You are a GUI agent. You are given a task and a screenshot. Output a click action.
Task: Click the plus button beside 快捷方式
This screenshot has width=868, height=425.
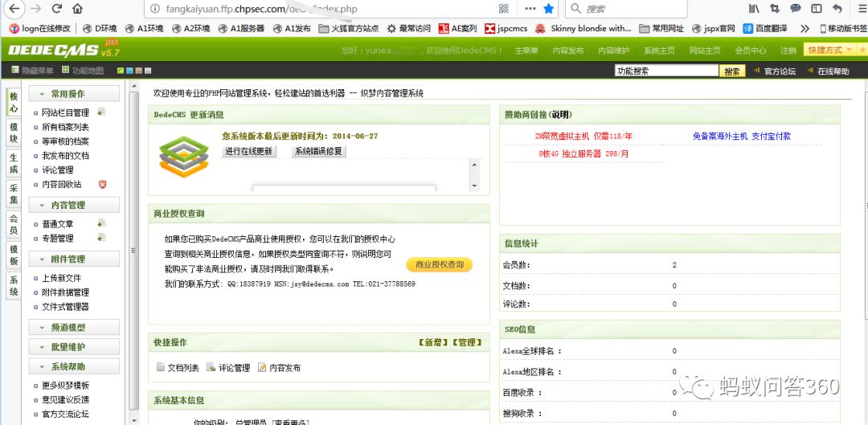[x=862, y=50]
